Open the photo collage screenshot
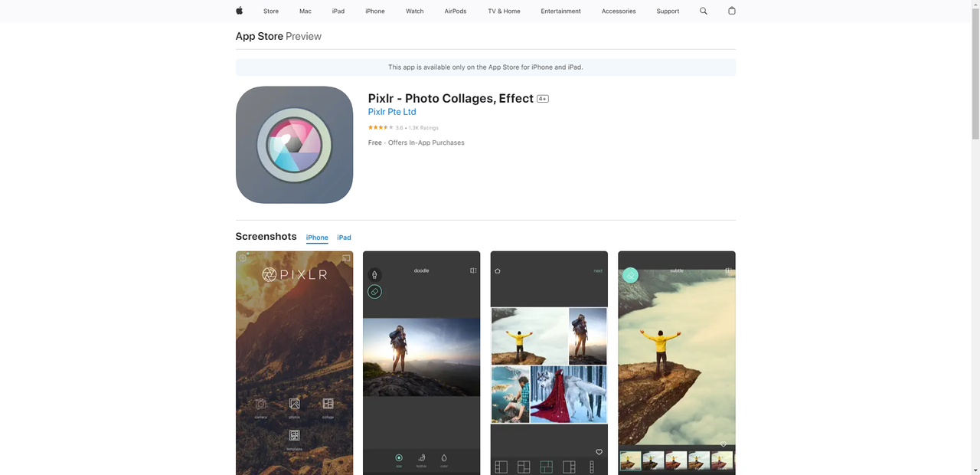The image size is (980, 475). 549,363
